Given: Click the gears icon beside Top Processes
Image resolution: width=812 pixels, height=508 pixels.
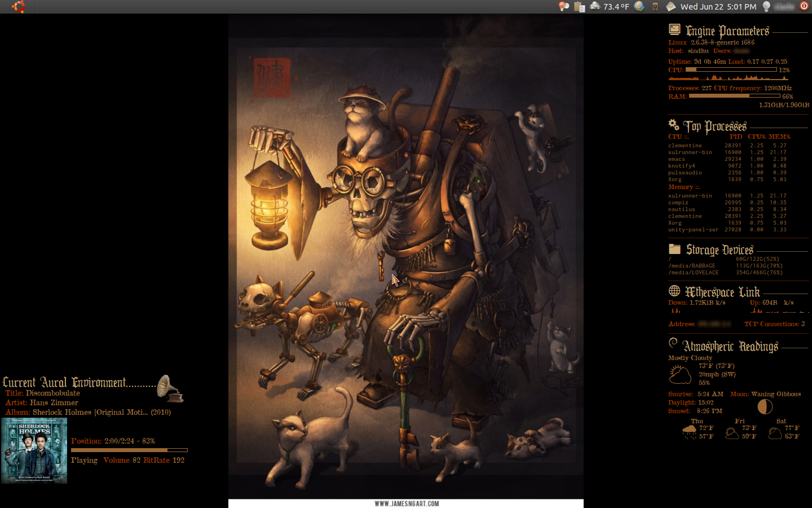Looking at the screenshot, I should tap(674, 125).
